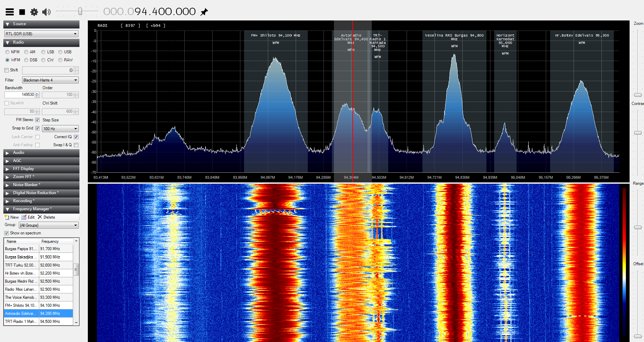The image size is (644, 342).
Task: Select TRT-Radio 1 Mah 94,500 MHz entry
Action: [38, 322]
